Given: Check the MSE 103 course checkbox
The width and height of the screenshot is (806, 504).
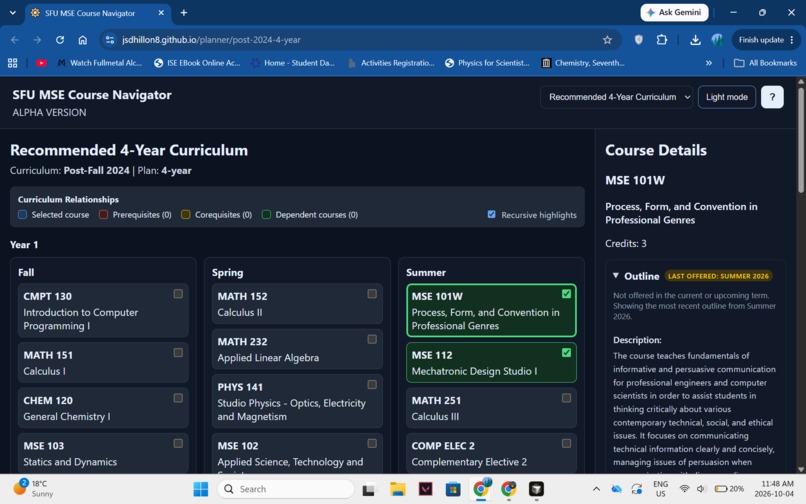Looking at the screenshot, I should coord(178,443).
